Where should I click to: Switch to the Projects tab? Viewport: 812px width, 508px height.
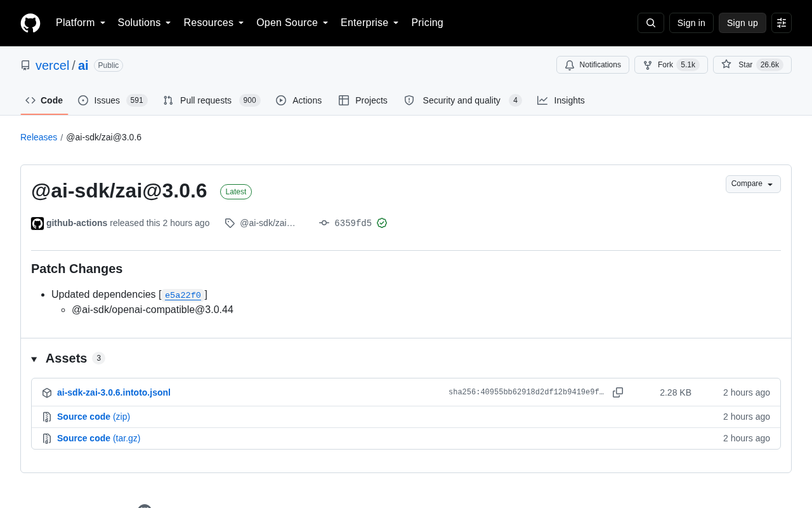363,100
